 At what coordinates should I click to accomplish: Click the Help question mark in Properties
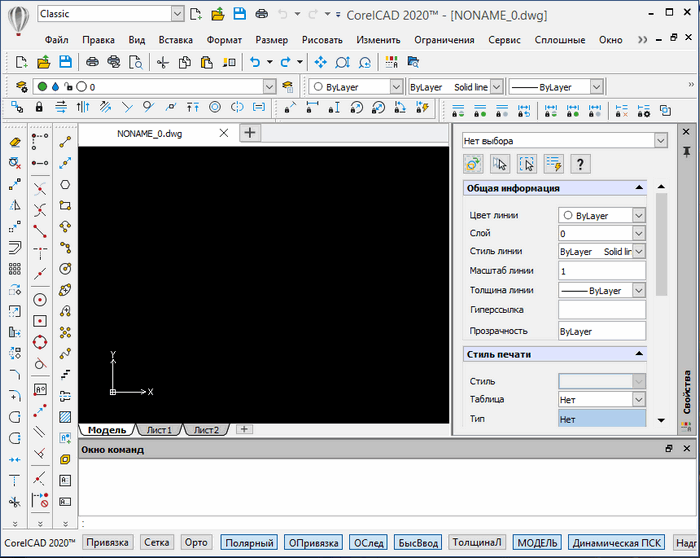pyautogui.click(x=580, y=164)
